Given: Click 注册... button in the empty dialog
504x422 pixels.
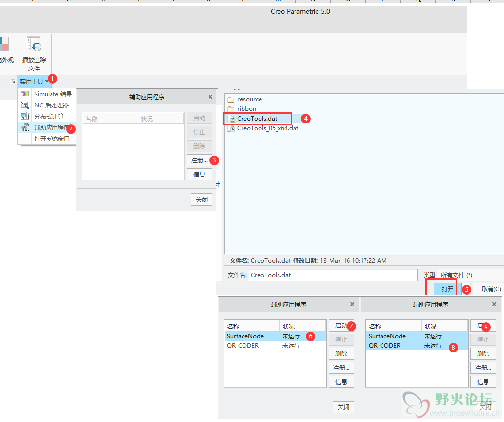Looking at the screenshot, I should (x=199, y=160).
